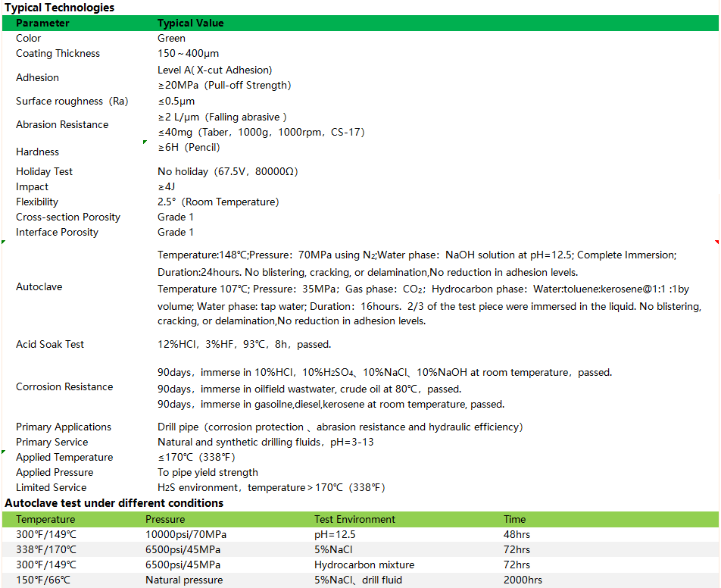Select the Autoclave parameter cell
The width and height of the screenshot is (721, 588).
pos(39,286)
